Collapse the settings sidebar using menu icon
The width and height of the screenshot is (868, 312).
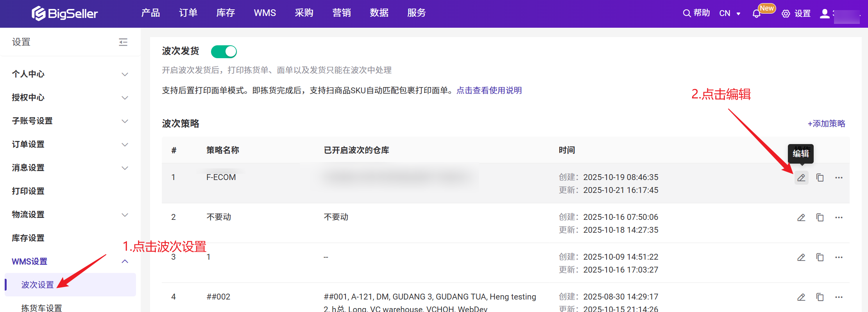123,42
